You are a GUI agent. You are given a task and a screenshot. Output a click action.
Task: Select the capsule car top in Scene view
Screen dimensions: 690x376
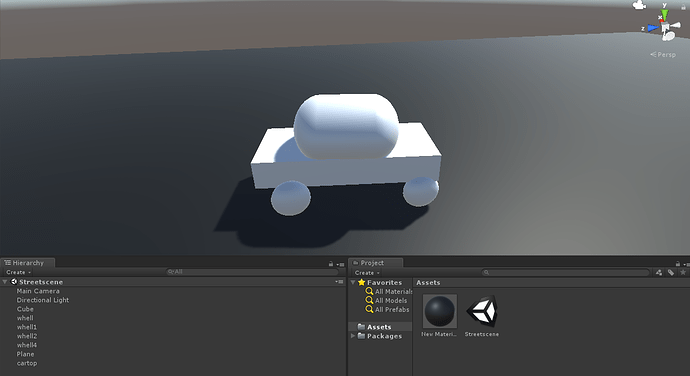(x=346, y=126)
